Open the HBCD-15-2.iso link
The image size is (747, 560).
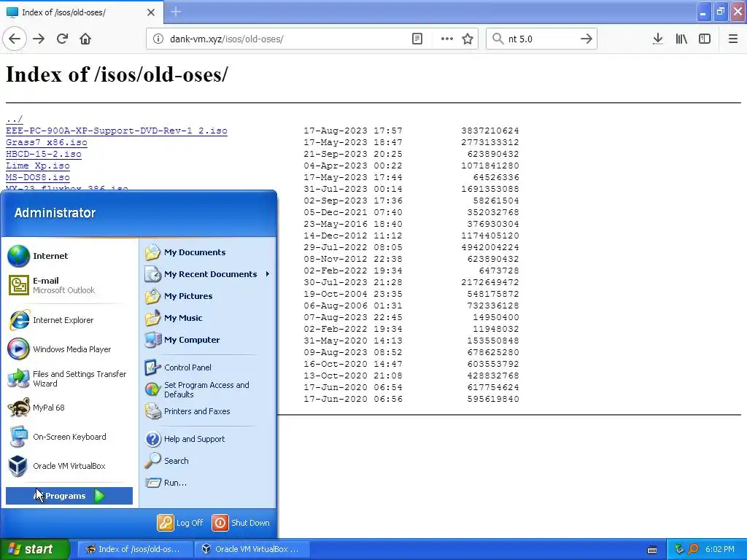coord(43,154)
